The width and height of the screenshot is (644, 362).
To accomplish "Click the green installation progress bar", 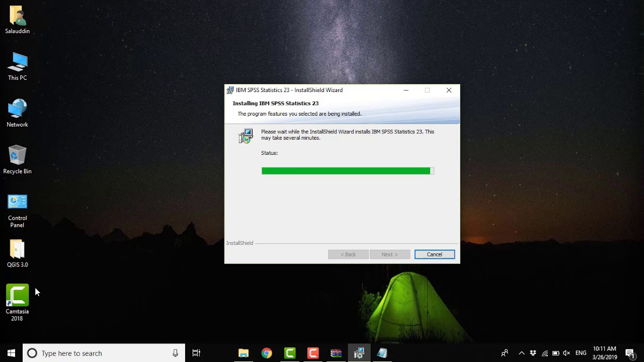I will (348, 171).
